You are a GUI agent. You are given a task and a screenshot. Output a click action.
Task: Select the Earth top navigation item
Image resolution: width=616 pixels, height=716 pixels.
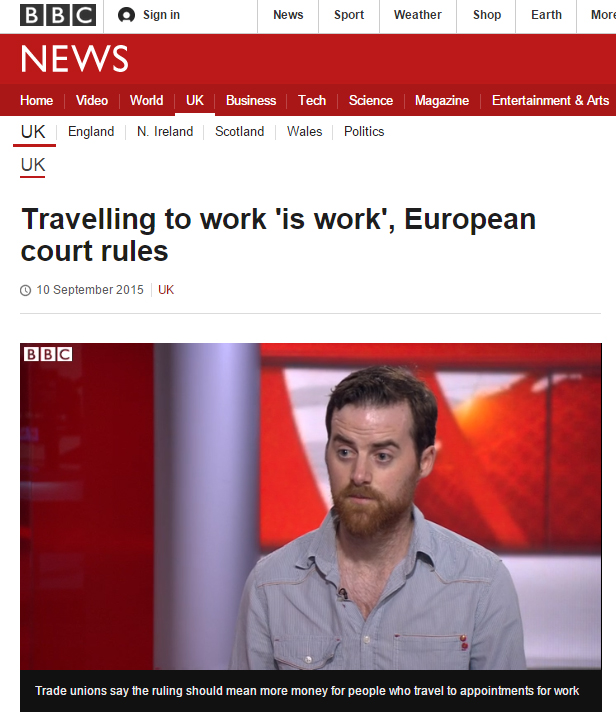546,15
